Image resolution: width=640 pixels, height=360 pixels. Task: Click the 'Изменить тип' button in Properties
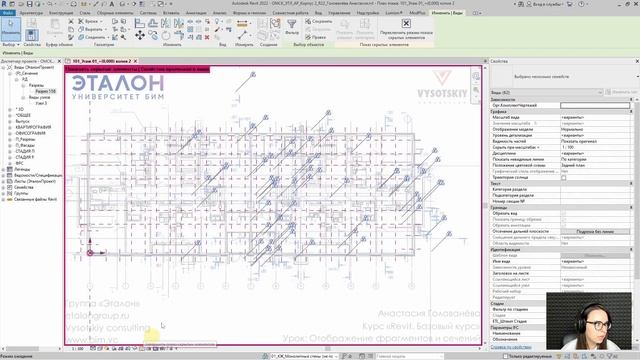[622, 92]
